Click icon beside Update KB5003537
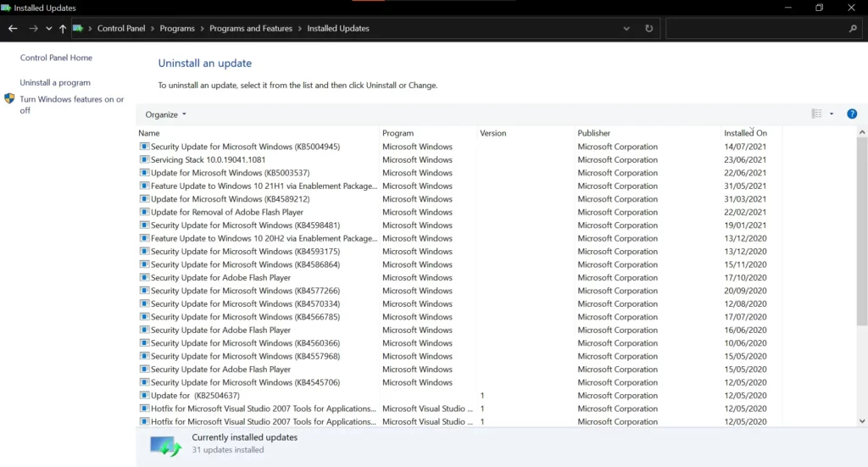The image size is (868, 467). click(144, 173)
